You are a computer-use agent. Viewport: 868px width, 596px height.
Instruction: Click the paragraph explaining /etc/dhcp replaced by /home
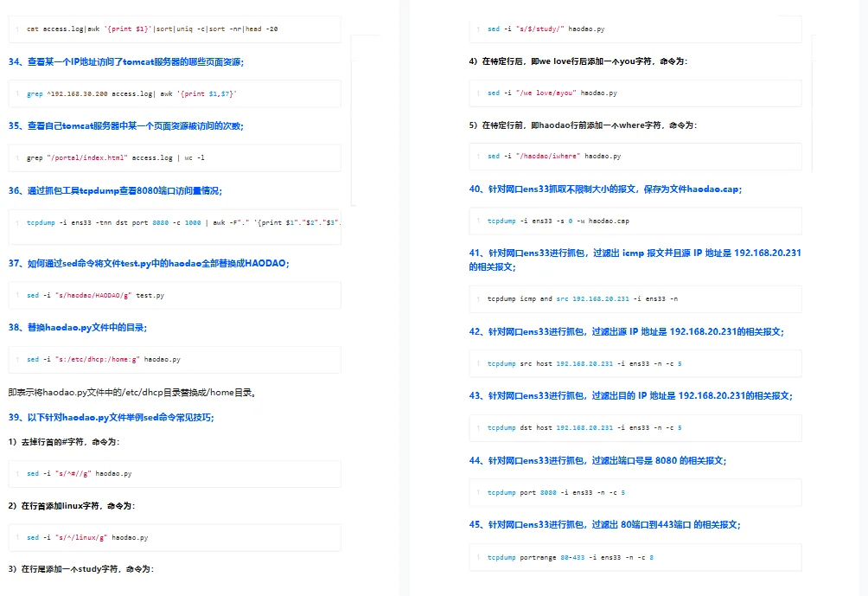point(133,393)
